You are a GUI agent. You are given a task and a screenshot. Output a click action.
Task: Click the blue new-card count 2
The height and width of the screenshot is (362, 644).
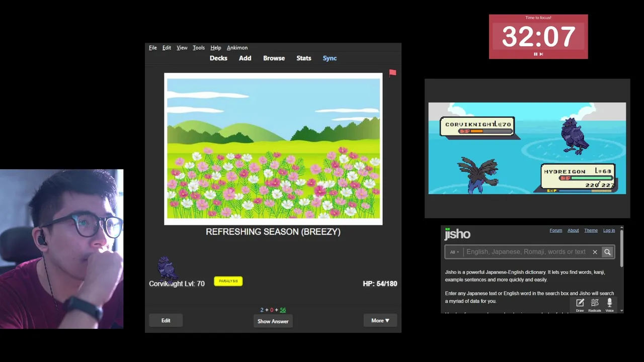[262, 310]
